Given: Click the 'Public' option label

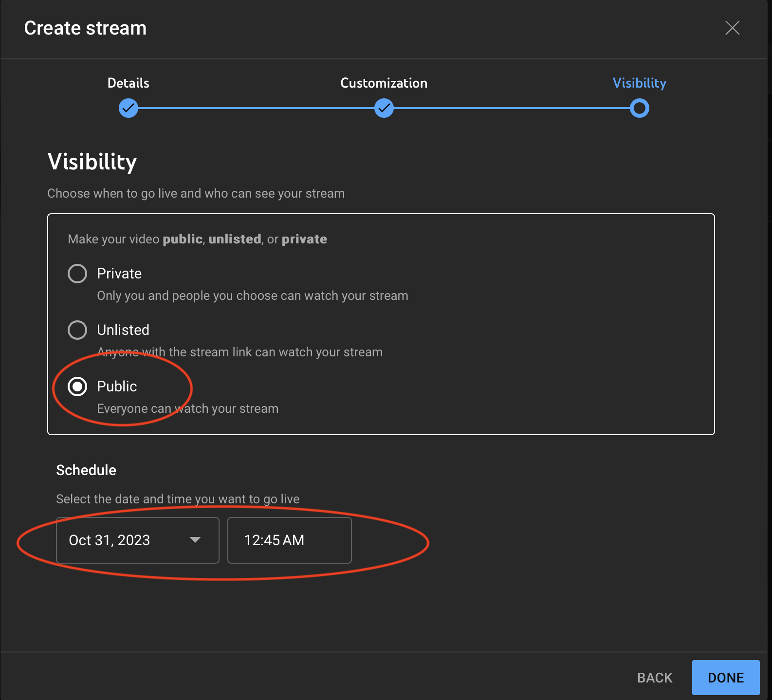Looking at the screenshot, I should point(117,387).
